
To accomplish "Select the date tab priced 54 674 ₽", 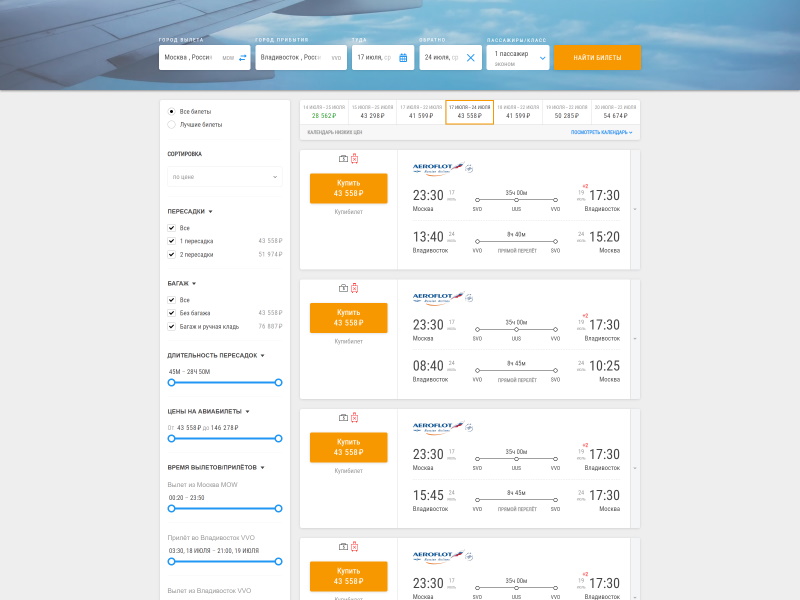I will point(615,112).
